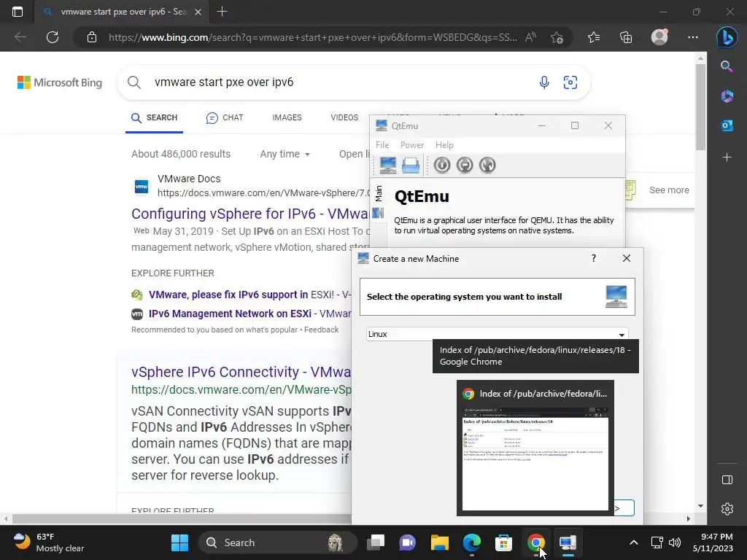Click the horizontal page scrollbar thumb
Image resolution: width=747 pixels, height=560 pixels.
pyautogui.click(x=182, y=518)
